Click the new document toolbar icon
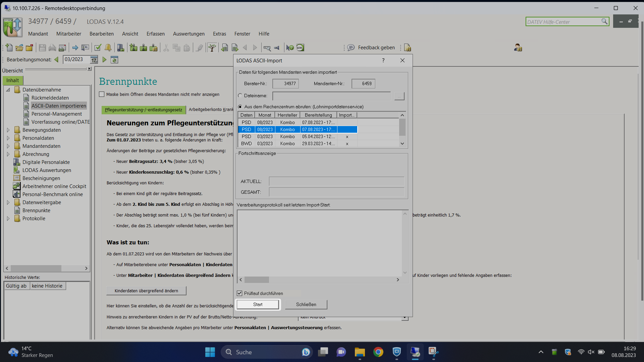Viewport: 644px width, 362px height. coord(9,48)
